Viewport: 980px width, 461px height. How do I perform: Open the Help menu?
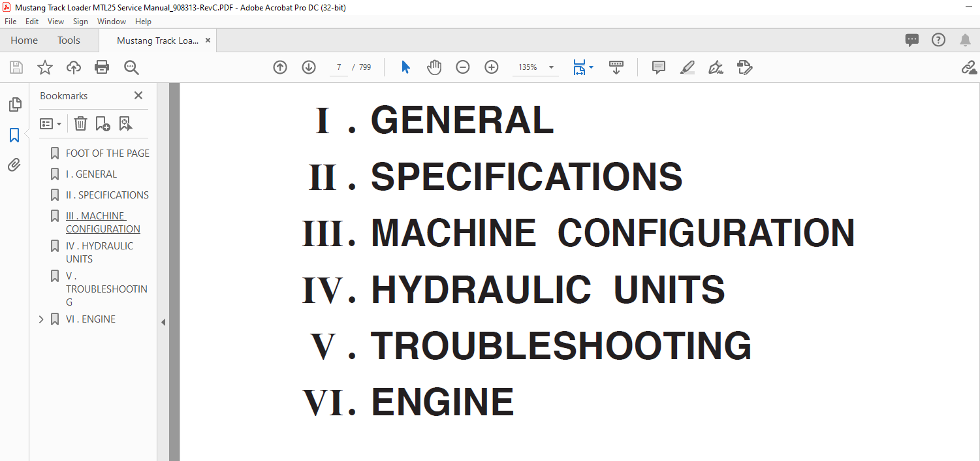pyautogui.click(x=143, y=22)
